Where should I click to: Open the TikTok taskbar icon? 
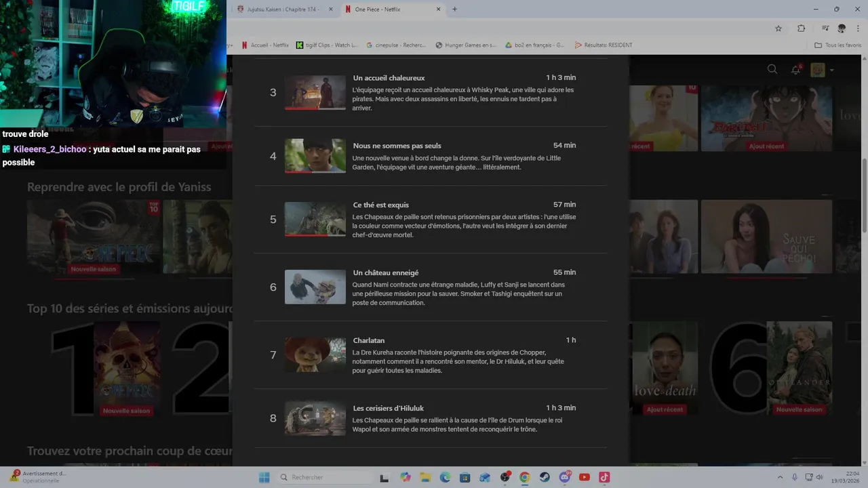[x=604, y=477]
